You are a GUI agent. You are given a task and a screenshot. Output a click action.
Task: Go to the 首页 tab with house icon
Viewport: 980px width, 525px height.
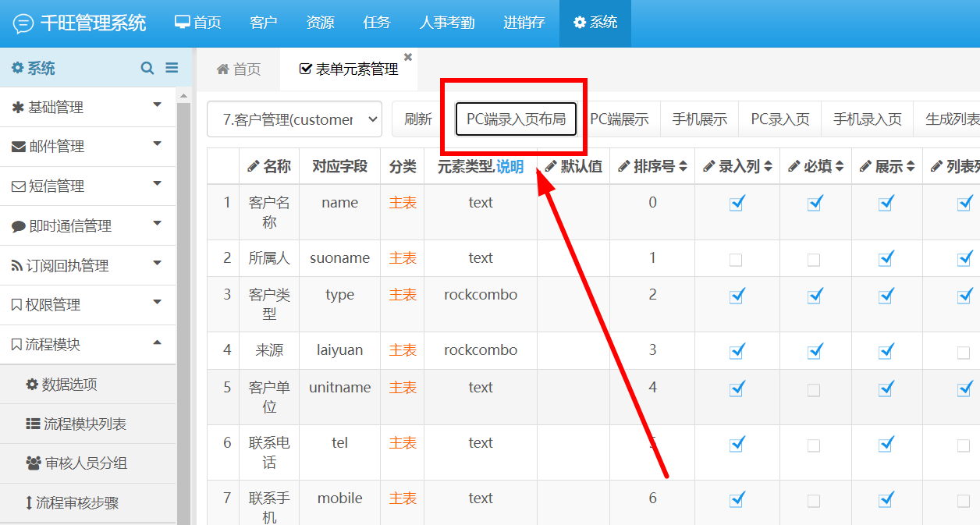(239, 69)
